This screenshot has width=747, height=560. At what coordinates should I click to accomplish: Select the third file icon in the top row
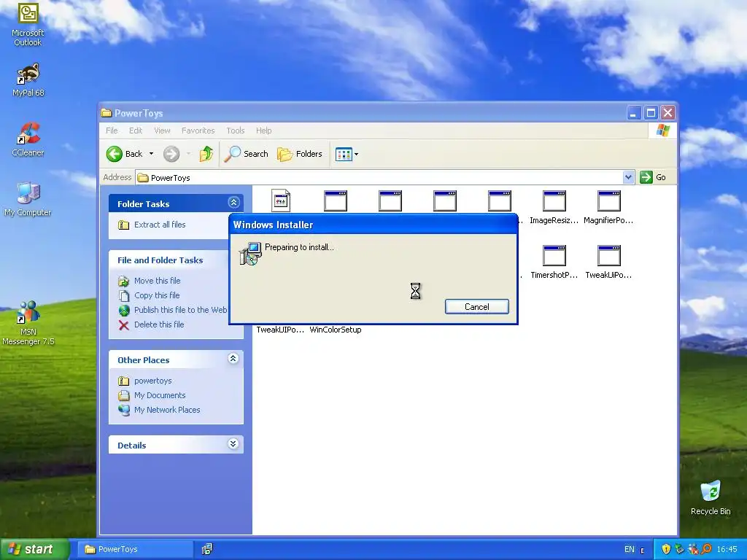[390, 201]
